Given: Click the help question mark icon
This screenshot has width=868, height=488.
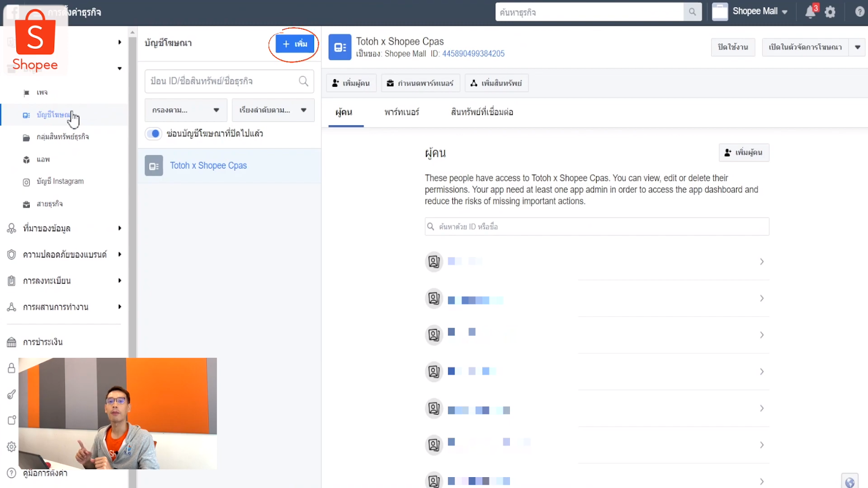Looking at the screenshot, I should click(859, 11).
